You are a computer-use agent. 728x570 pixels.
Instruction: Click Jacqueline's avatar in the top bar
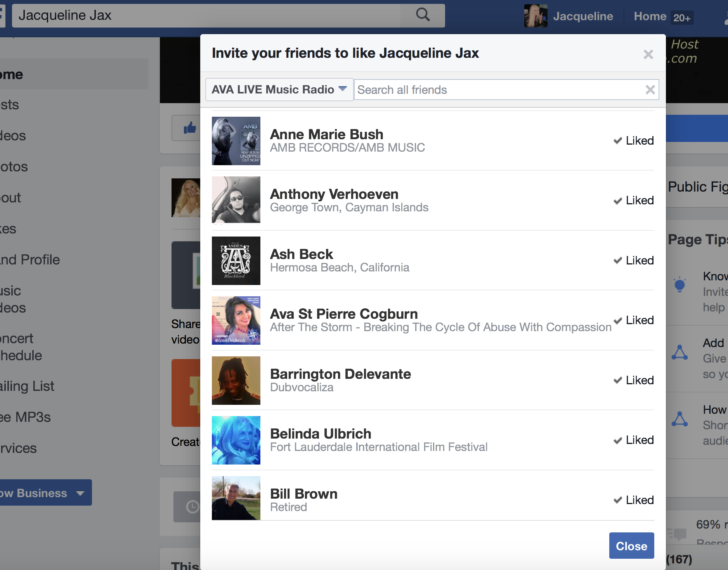536,16
